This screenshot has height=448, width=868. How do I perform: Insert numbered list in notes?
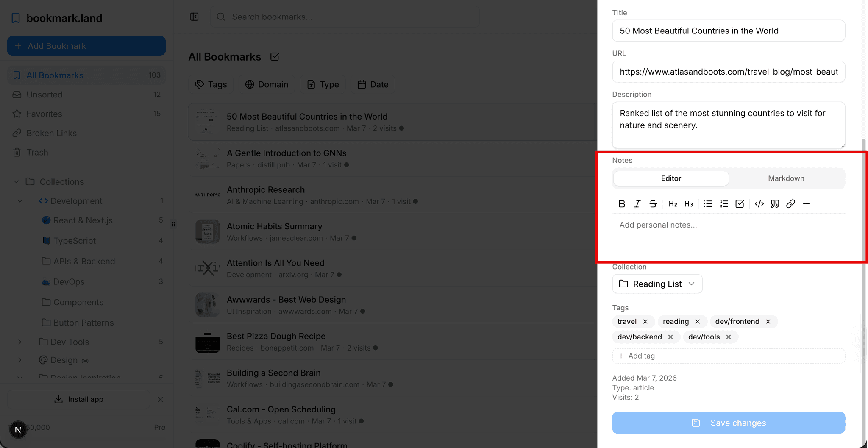tap(724, 204)
